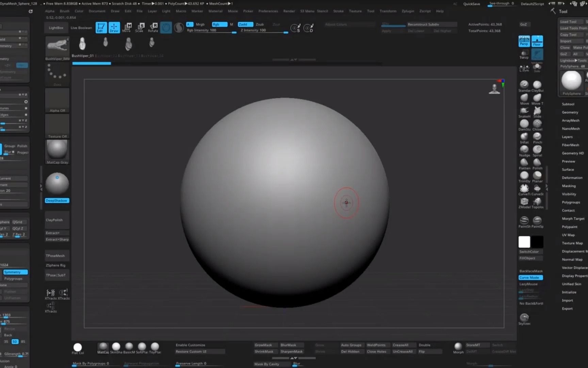
Task: Choose the MatCap Gray material sphere
Action: pyautogui.click(x=57, y=152)
